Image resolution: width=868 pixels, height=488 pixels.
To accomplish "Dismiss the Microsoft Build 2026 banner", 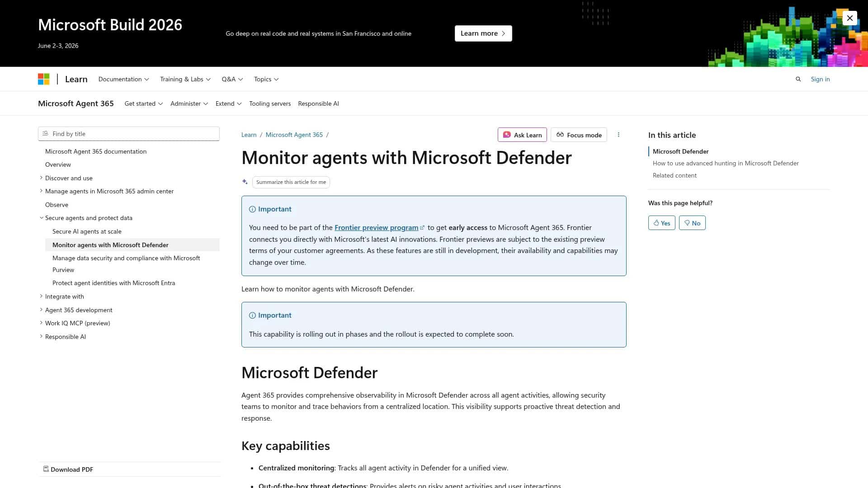I will [x=849, y=18].
